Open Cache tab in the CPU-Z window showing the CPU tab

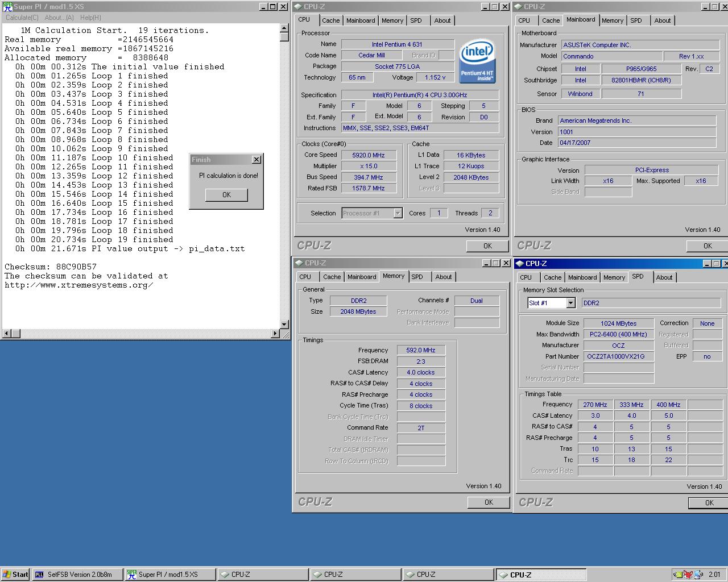click(x=330, y=20)
